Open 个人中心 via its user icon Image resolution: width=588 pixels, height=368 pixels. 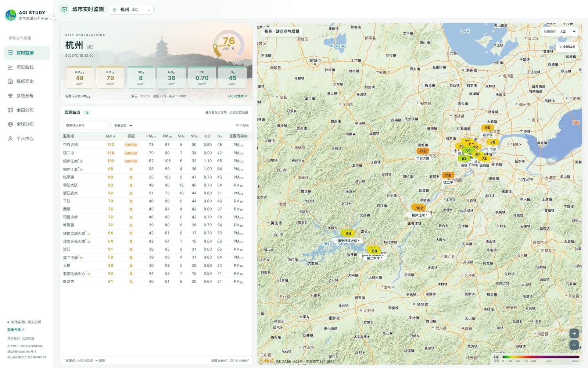(10, 139)
